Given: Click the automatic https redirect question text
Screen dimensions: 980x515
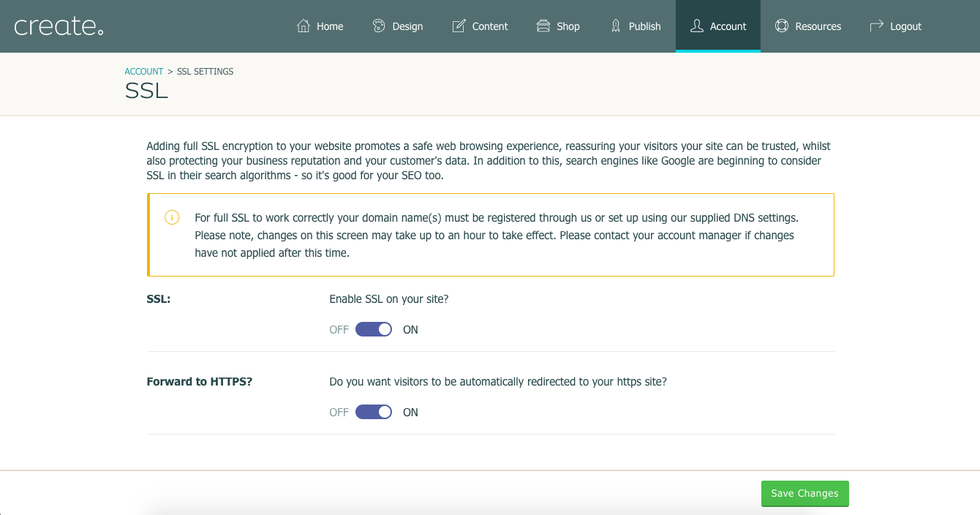Looking at the screenshot, I should [498, 382].
